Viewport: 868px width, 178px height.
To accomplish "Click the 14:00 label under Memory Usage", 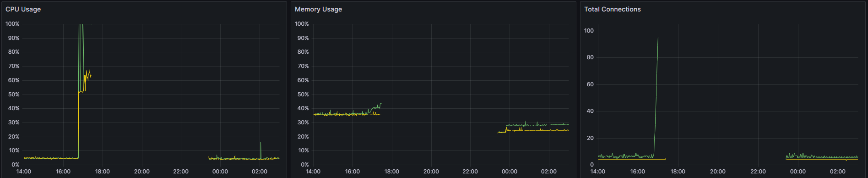I will coord(313,172).
